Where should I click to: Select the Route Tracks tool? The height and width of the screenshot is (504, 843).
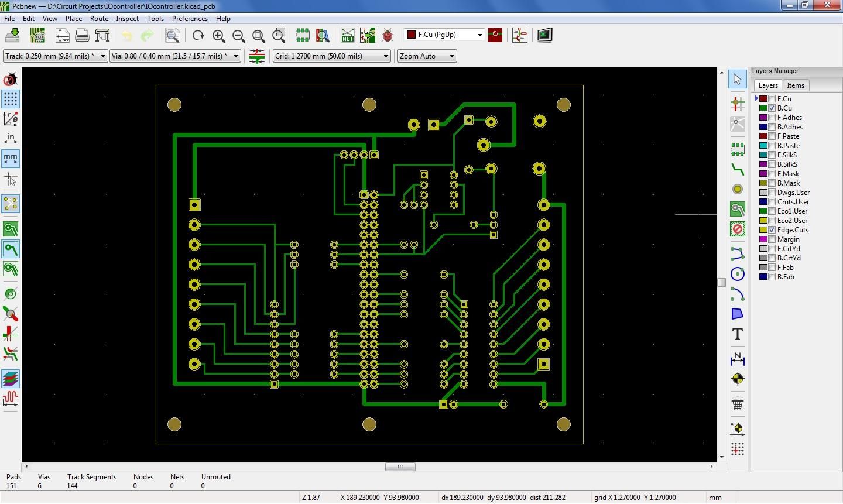[737, 169]
